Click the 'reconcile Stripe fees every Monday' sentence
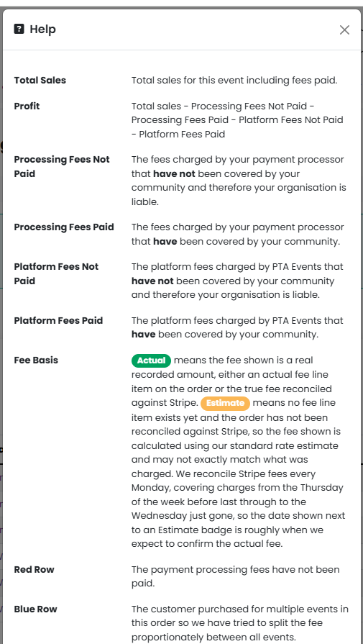Screen dimensions: 363x644 point(239,509)
